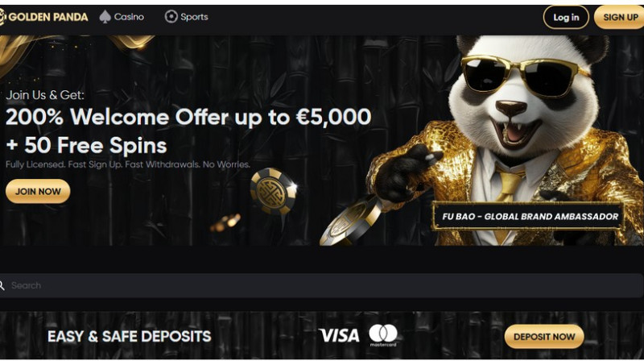This screenshot has width=644, height=361.
Task: Click the search magnifier icon
Action: (2, 285)
